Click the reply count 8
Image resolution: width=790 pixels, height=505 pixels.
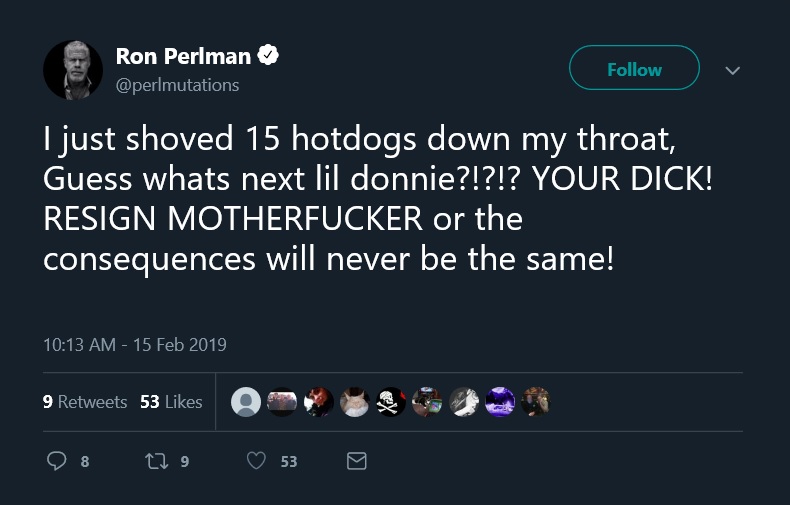(85, 461)
